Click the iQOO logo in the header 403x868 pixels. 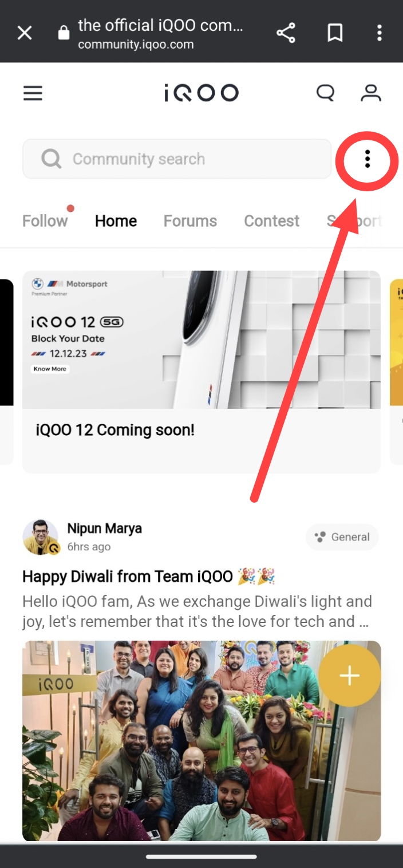point(201,92)
